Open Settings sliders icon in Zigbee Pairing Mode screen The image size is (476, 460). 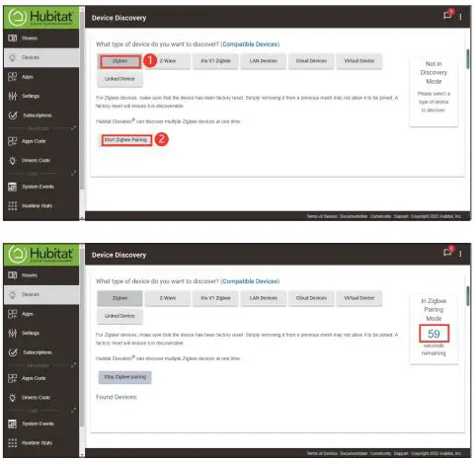[12, 334]
